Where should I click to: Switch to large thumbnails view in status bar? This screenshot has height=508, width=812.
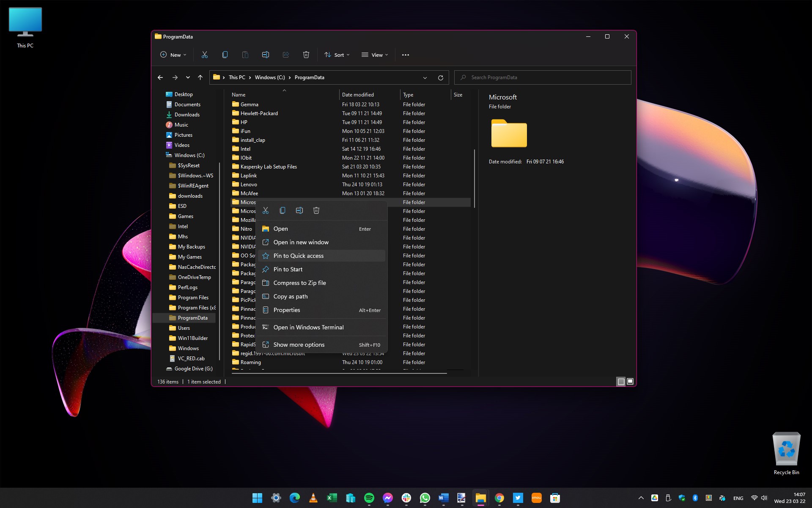pos(630,381)
